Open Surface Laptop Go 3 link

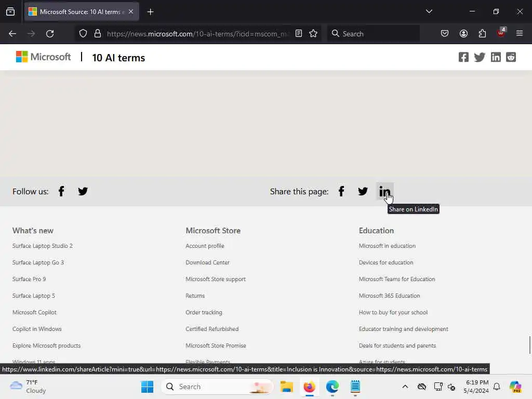tap(38, 262)
